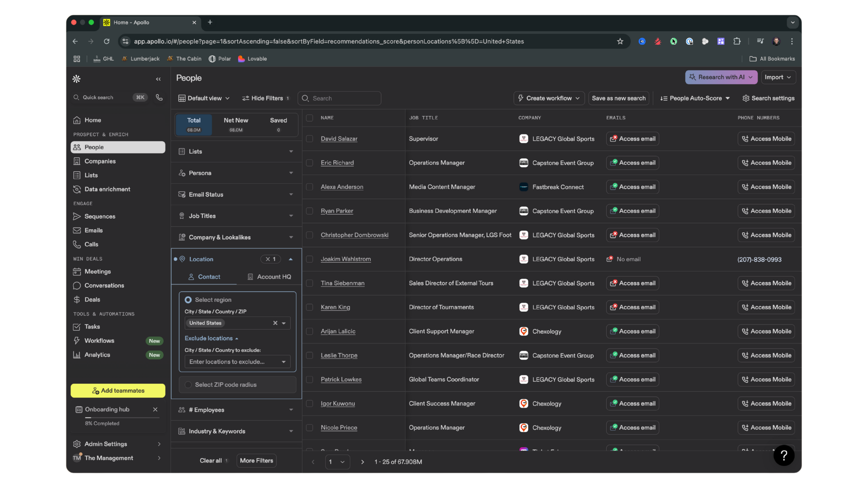Viewport: 868px width, 488px height.
Task: Check the box for Karen King
Action: (x=310, y=307)
